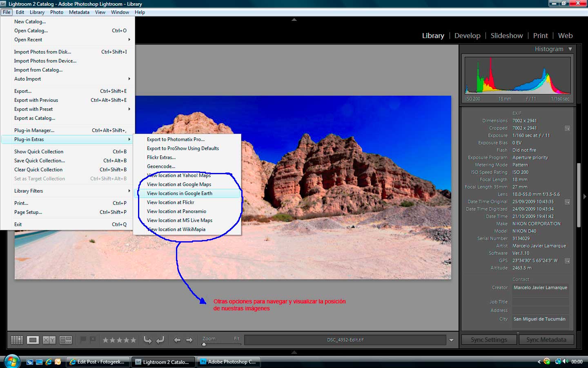
Task: Open the Print module
Action: click(540, 36)
